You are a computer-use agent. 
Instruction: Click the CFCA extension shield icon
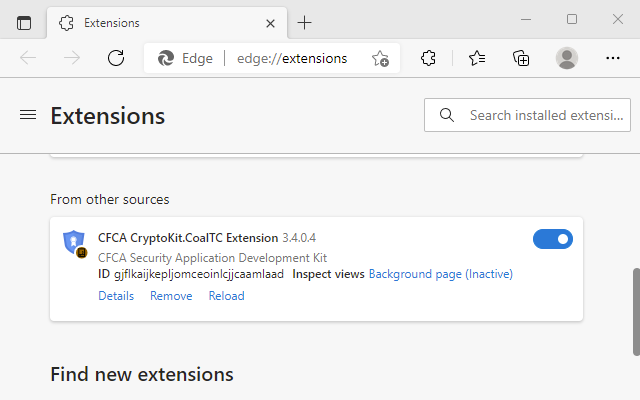(74, 242)
